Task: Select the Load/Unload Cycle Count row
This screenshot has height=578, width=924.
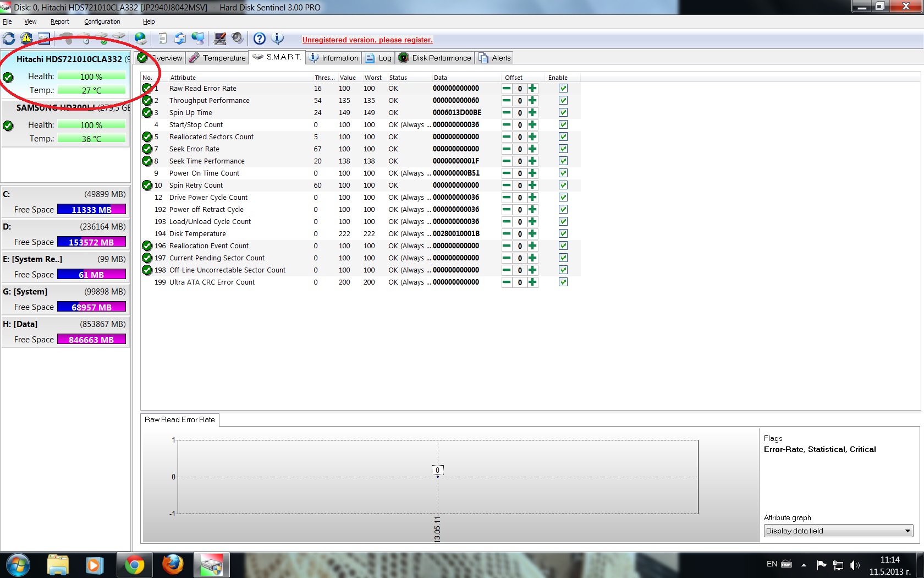Action: pos(360,222)
